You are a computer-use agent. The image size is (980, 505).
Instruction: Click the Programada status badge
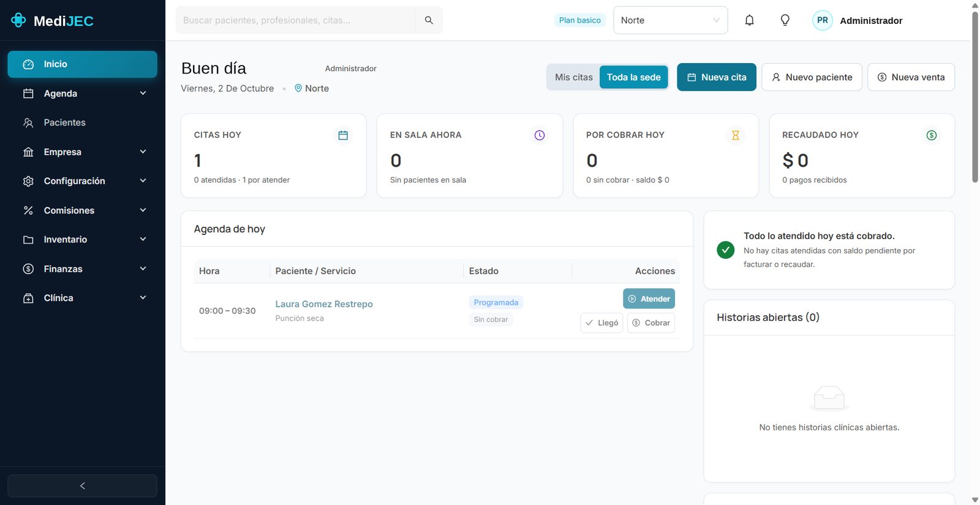(496, 302)
